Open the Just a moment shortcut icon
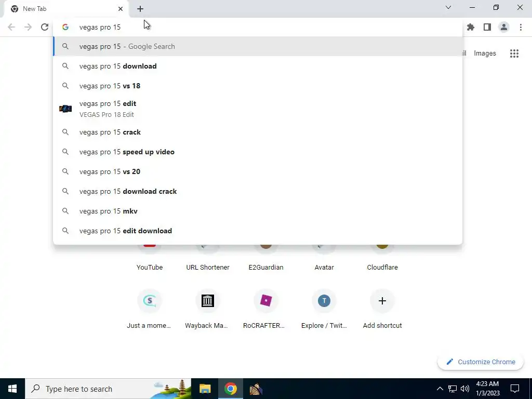 point(150,301)
